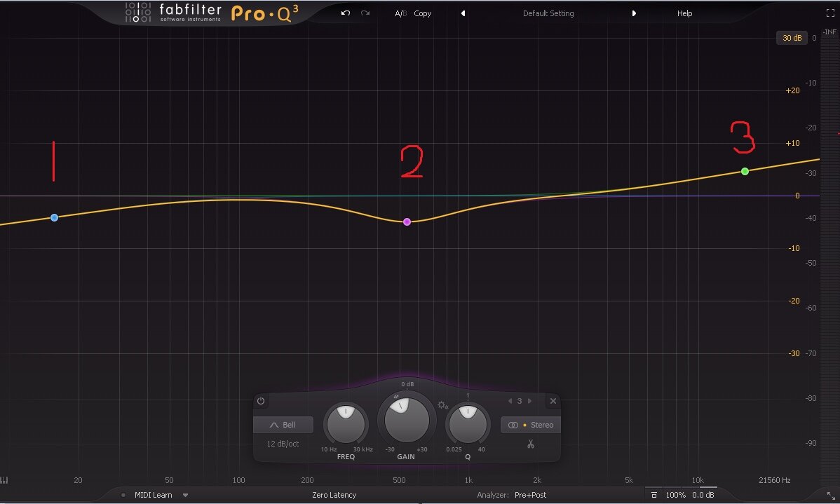840x504 pixels.
Task: Click the scissors split band icon
Action: [x=530, y=444]
